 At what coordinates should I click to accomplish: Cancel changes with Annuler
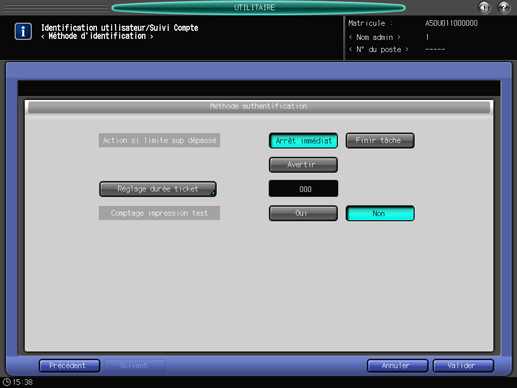point(397,366)
